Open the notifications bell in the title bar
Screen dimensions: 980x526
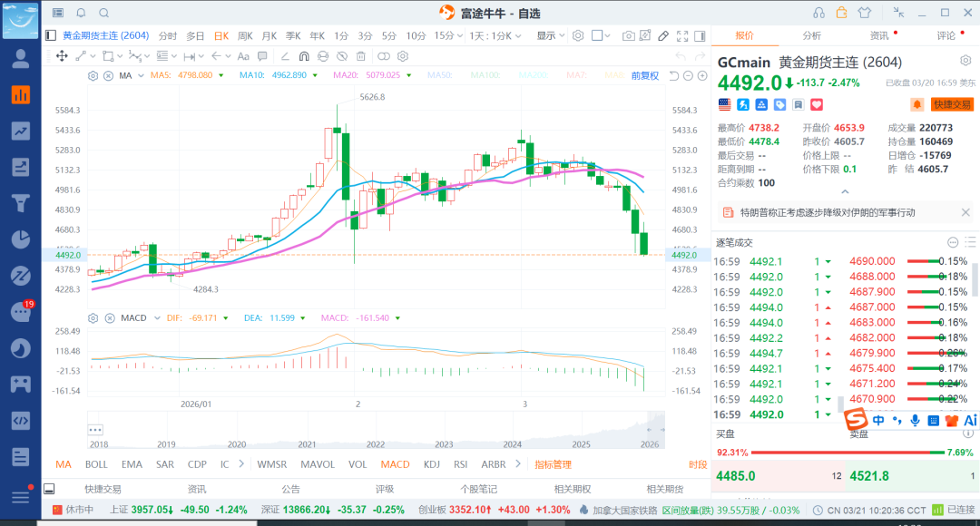(x=81, y=13)
